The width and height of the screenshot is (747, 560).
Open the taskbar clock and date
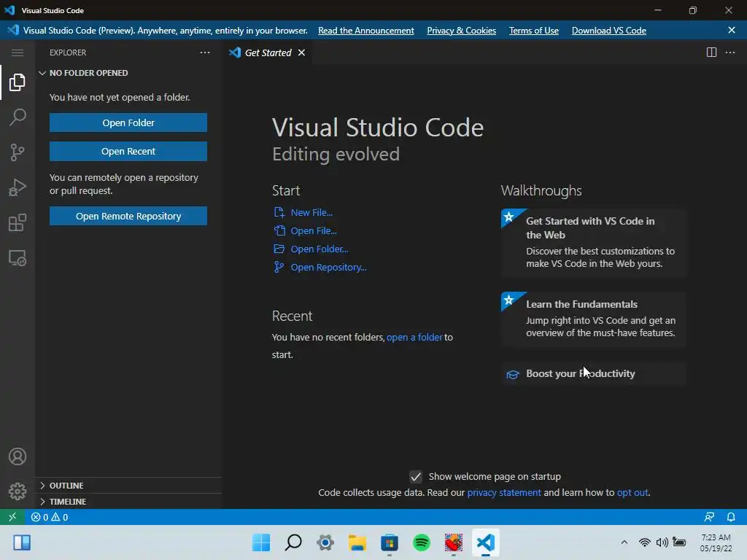point(716,542)
